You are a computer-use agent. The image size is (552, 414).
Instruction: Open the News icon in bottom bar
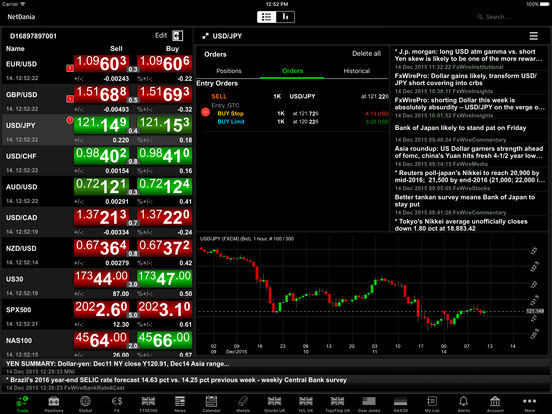pos(180,404)
